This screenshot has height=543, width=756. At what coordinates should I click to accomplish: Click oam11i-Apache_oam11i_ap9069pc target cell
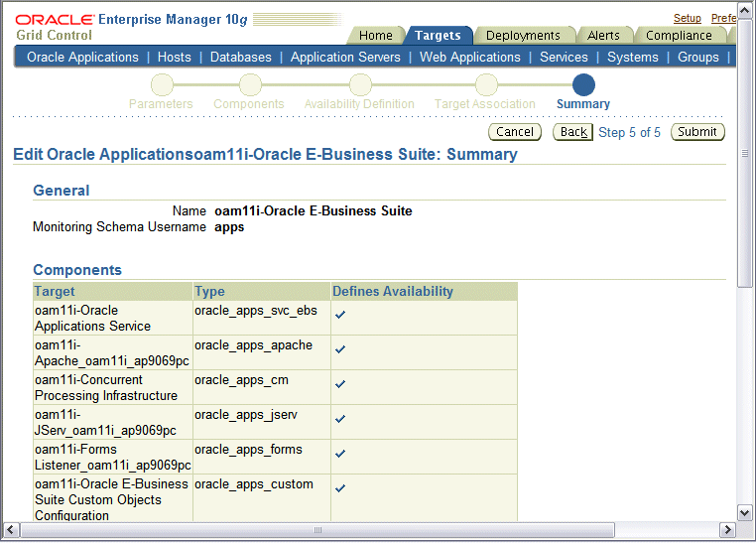tap(113, 353)
